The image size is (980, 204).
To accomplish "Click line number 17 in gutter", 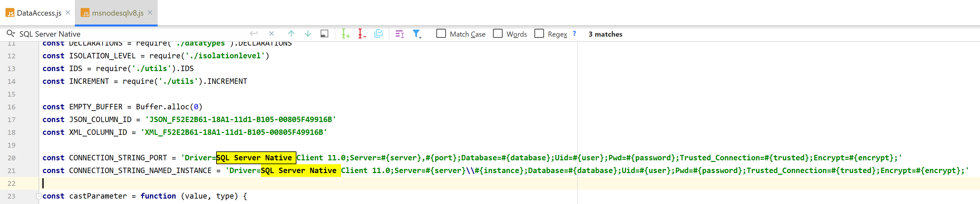I will (x=11, y=120).
